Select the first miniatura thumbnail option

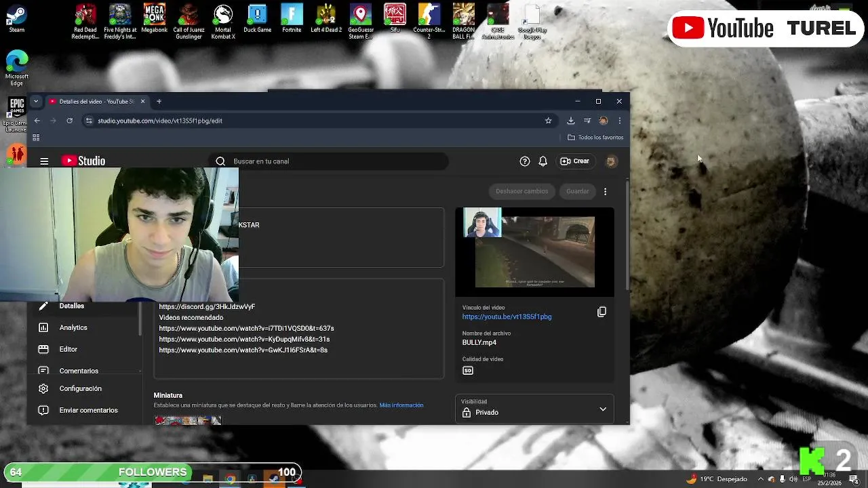pos(188,420)
